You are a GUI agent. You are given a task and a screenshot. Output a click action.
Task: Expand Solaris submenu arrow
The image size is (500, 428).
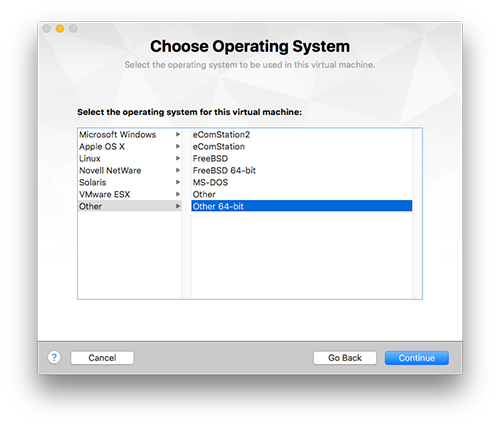[178, 182]
